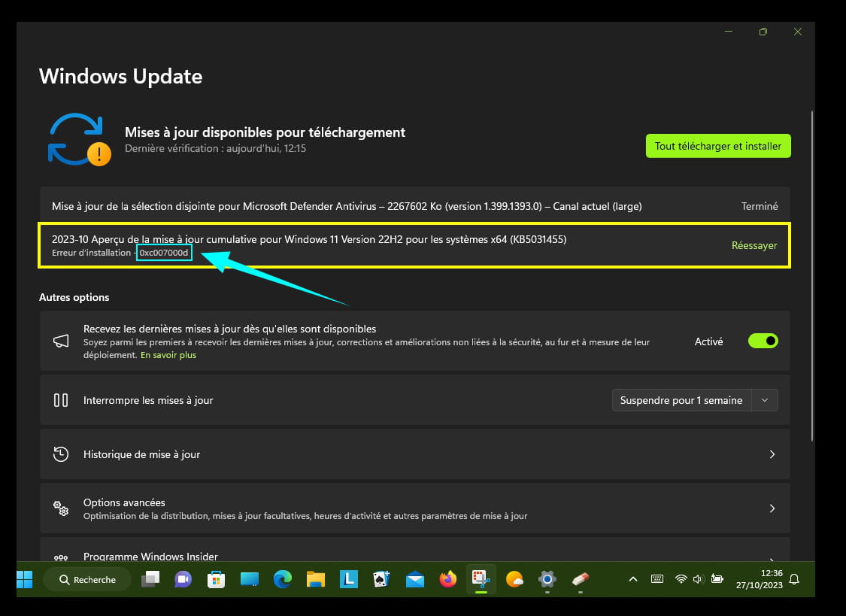Image resolution: width=846 pixels, height=616 pixels.
Task: Click the history clock icon
Action: 61,454
